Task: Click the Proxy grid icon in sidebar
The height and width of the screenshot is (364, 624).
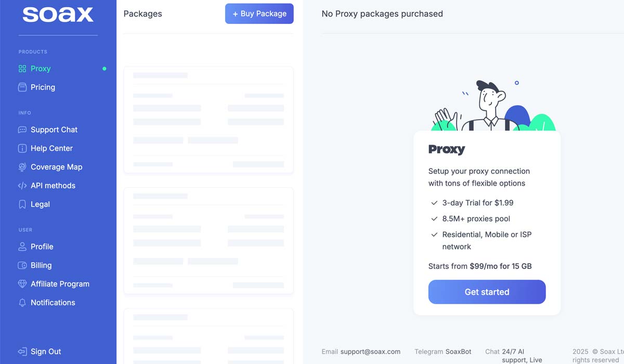Action: pos(22,69)
